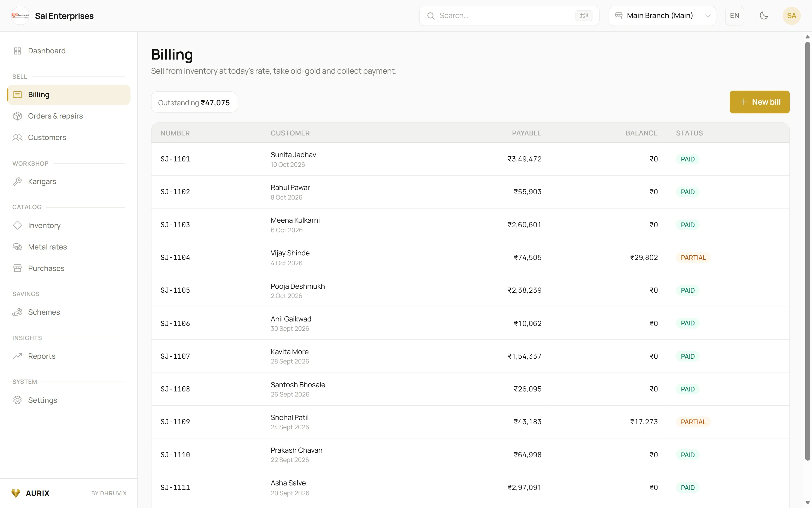Open bill number SJ-1106
The width and height of the screenshot is (812, 508).
coord(175,323)
